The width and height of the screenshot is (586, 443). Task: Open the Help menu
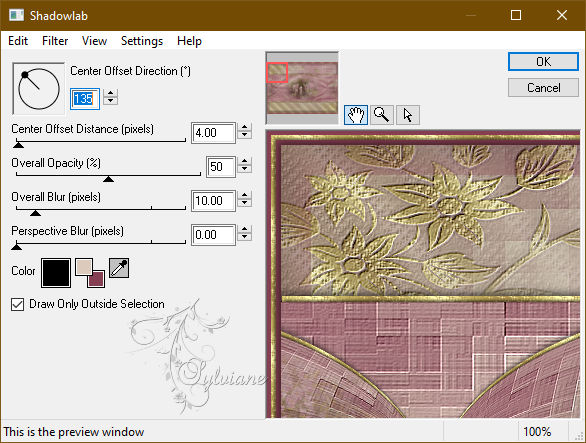pyautogui.click(x=189, y=41)
